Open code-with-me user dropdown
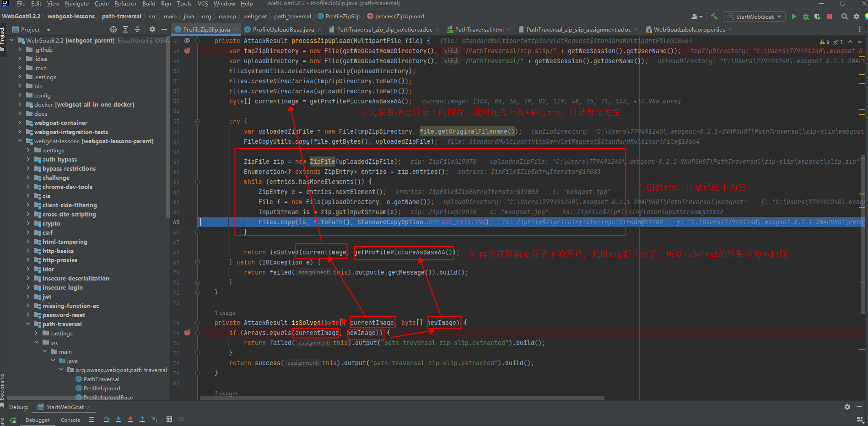Screen dimensions: 868x426 tap(697, 16)
